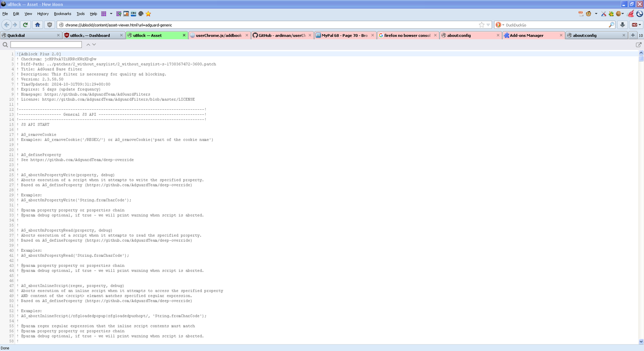Open the dropdown next to the purple grid icon

click(111, 14)
